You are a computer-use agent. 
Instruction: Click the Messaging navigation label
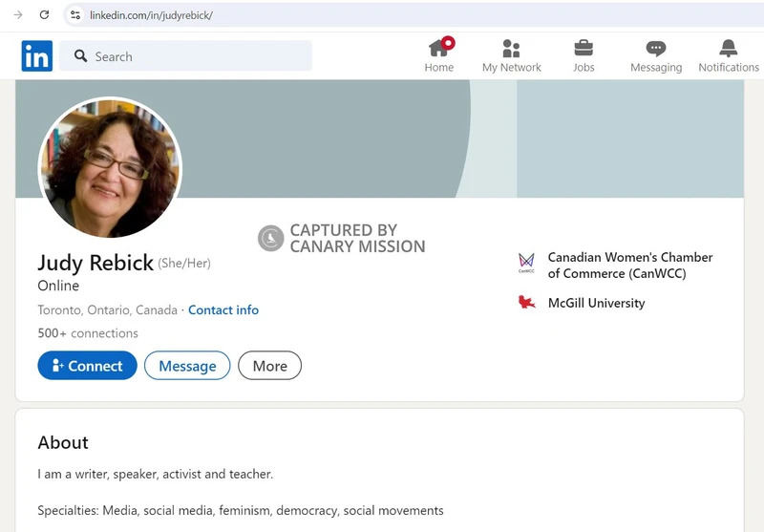coord(656,67)
